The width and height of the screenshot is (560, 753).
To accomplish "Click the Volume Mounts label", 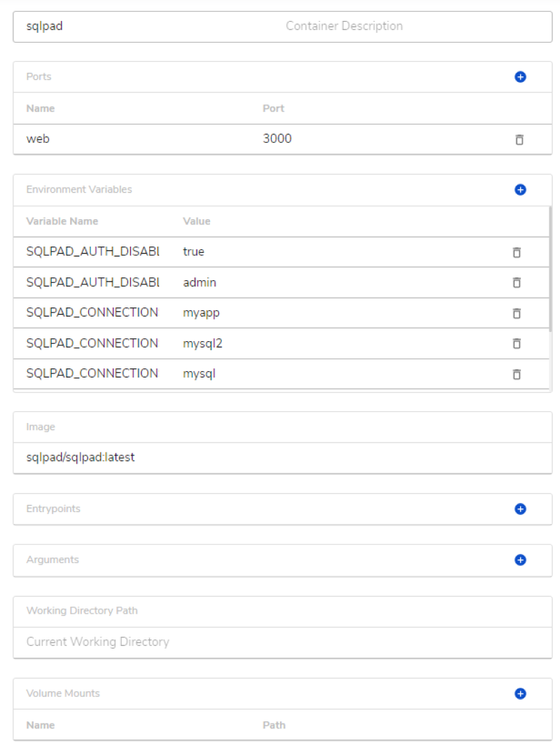I will (x=63, y=693).
